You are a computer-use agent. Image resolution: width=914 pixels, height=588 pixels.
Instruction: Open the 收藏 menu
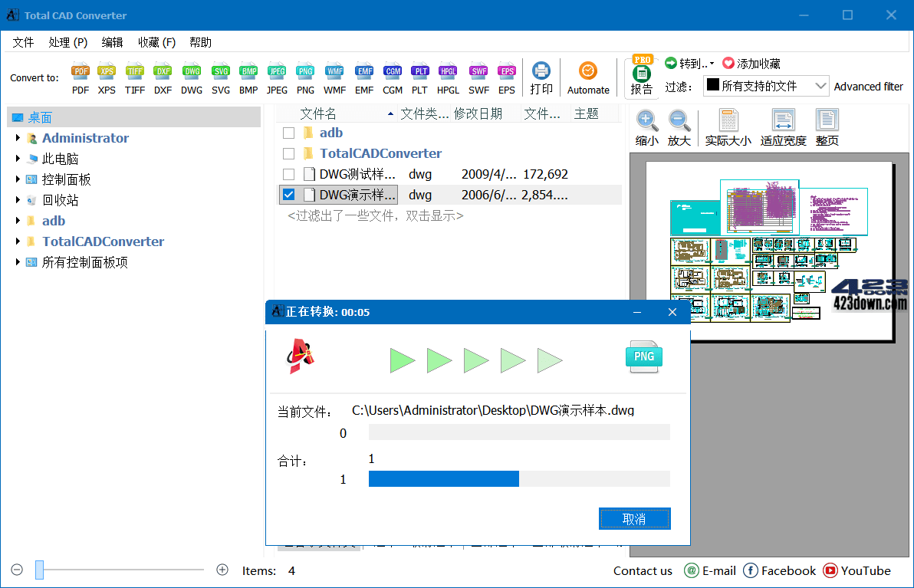point(156,42)
